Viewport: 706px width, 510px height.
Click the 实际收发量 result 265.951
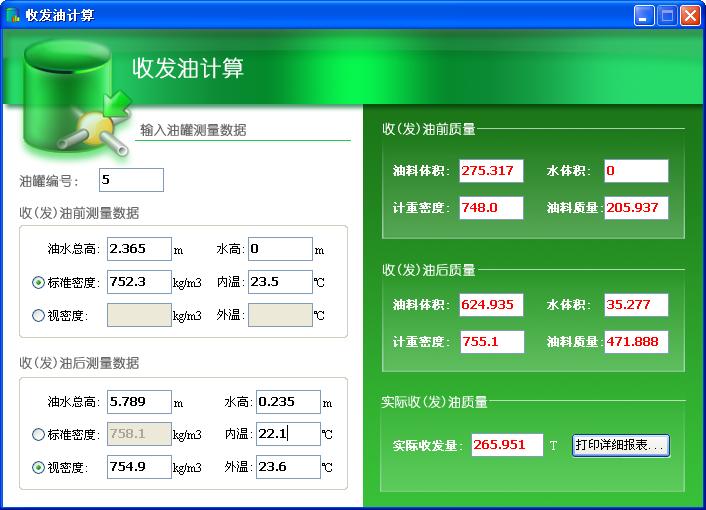(507, 445)
